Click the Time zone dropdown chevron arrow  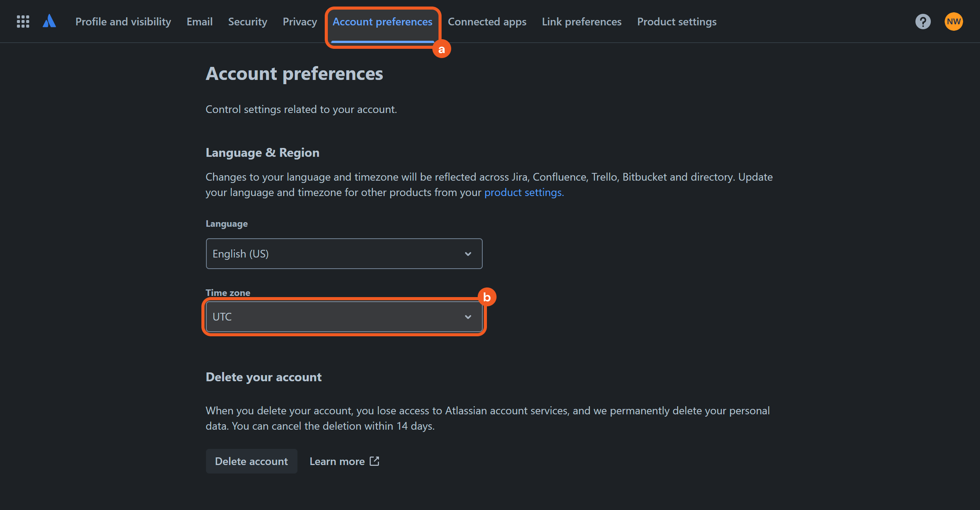468,317
